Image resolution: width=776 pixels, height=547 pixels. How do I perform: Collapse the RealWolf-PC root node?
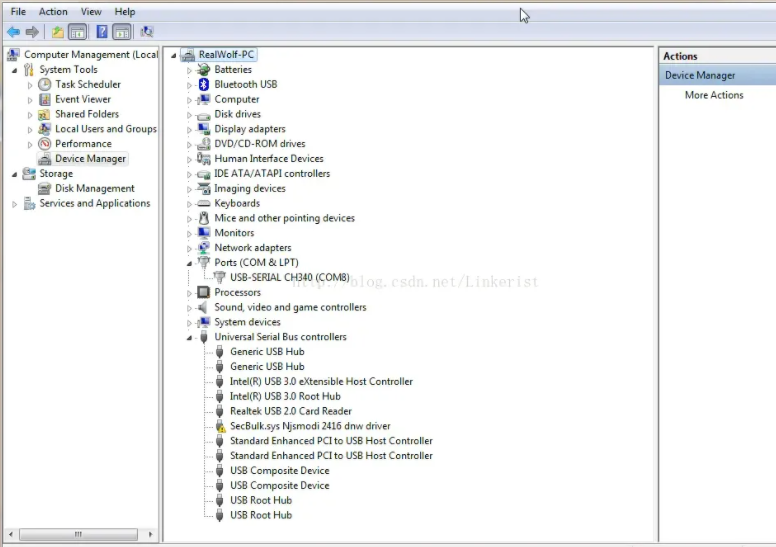point(174,55)
